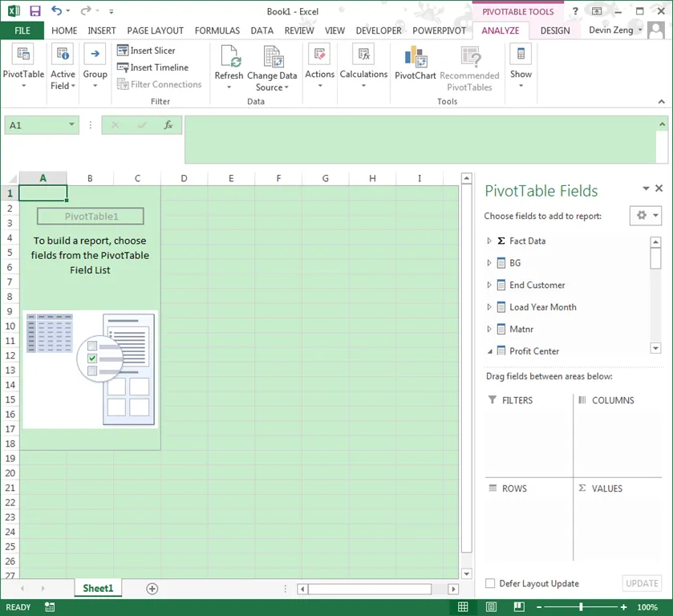Click the zoom out minus button
The height and width of the screenshot is (616, 673).
pyautogui.click(x=539, y=607)
